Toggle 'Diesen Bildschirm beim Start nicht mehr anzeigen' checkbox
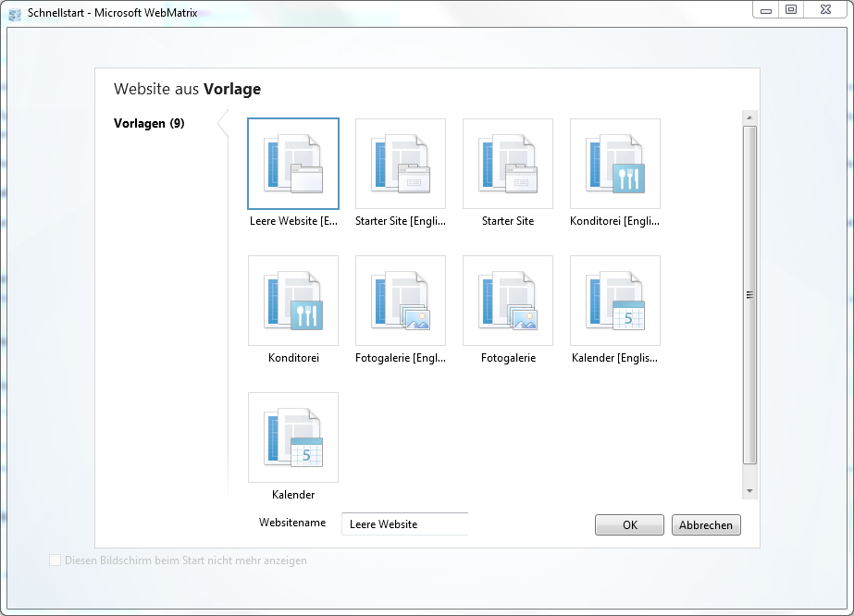The height and width of the screenshot is (616, 854). pyautogui.click(x=55, y=560)
